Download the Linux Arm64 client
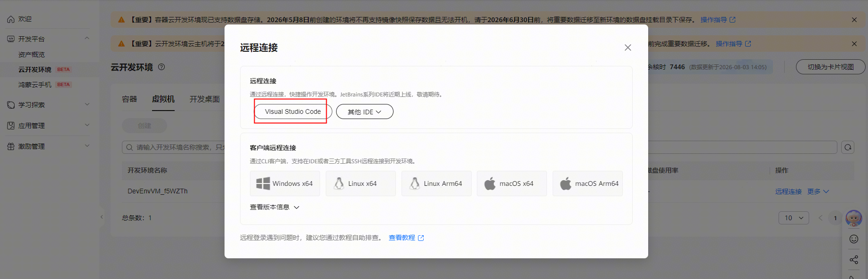The height and width of the screenshot is (279, 868). [436, 183]
